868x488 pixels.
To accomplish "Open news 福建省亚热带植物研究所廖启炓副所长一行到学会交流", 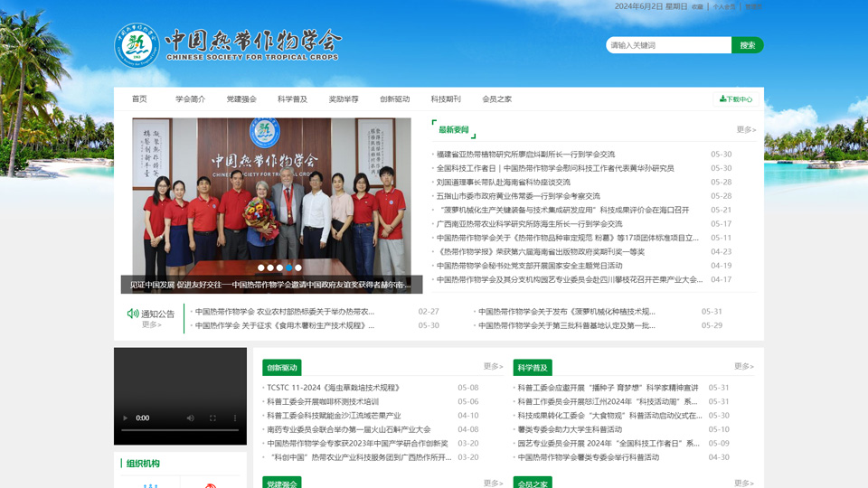I will 525,155.
